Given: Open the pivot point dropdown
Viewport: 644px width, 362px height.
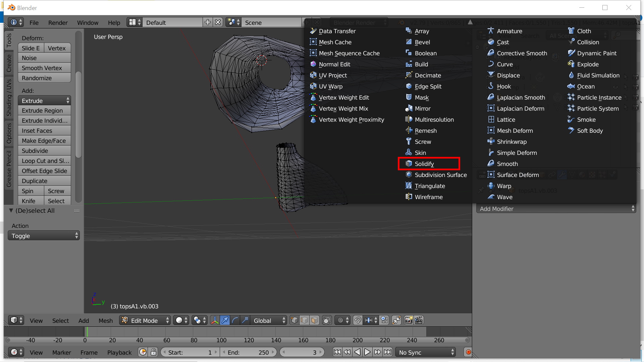Looking at the screenshot, I should click(x=200, y=320).
